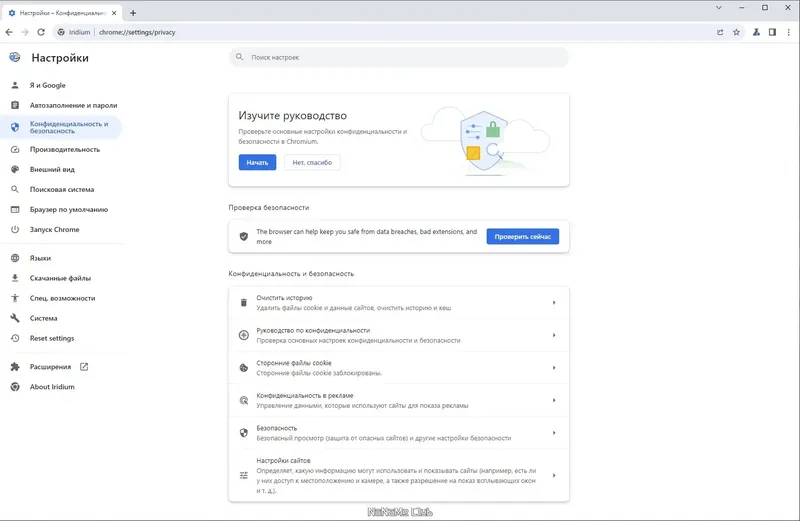
Task: Click the compass icon for Руководство по конфиденциальности
Action: 244,335
